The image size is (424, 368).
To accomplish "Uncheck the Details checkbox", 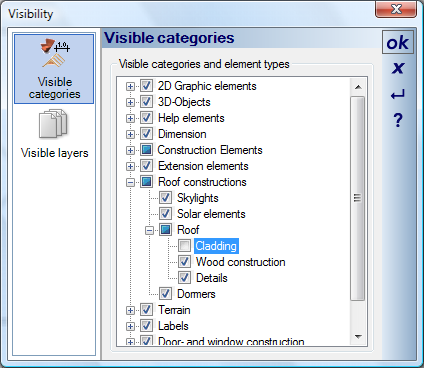I will [184, 278].
